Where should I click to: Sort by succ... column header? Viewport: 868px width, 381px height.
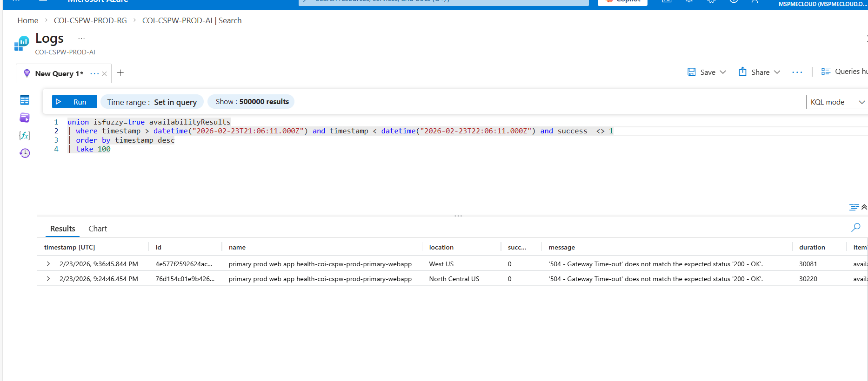click(x=517, y=247)
